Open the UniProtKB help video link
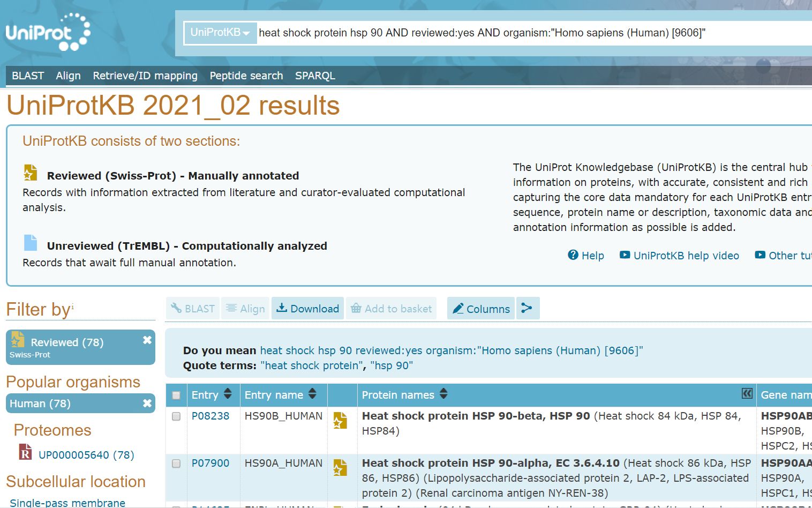Viewport: 812px width, 508px height. pos(686,256)
